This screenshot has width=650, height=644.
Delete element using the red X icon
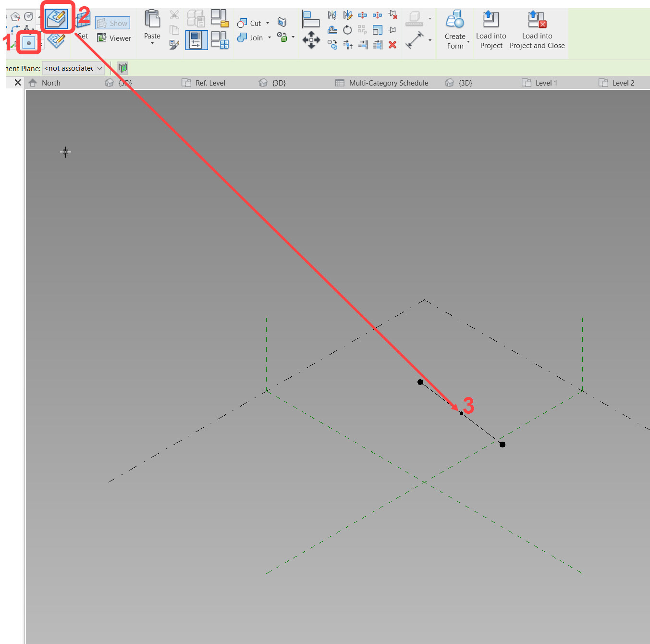[392, 45]
